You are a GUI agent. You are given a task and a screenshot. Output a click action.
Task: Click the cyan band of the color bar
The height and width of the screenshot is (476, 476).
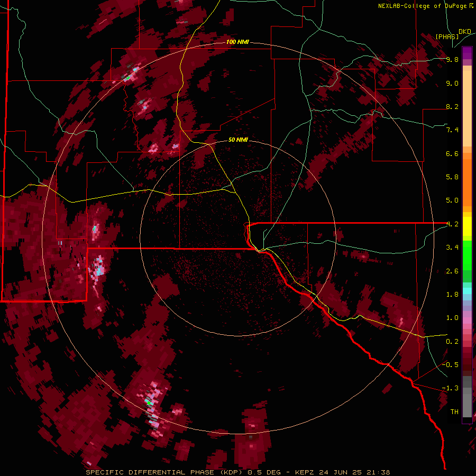point(467,290)
